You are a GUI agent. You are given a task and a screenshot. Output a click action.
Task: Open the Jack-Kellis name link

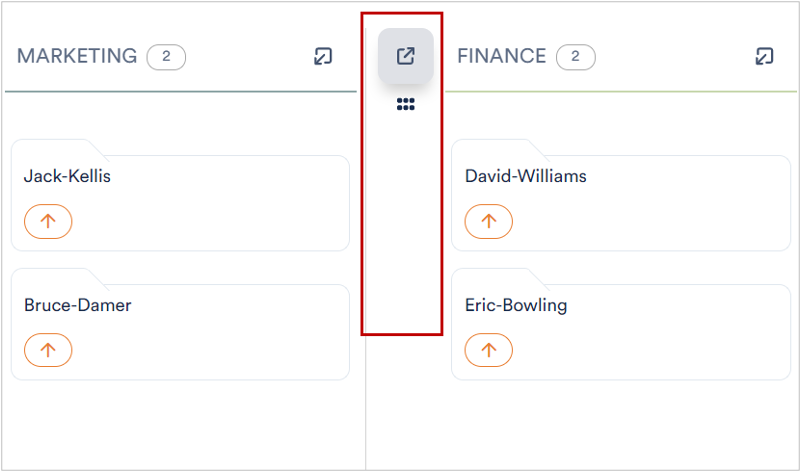[x=67, y=176]
